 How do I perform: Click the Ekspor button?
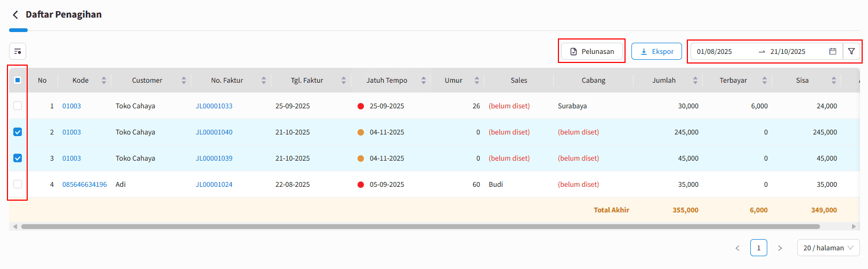(x=656, y=51)
